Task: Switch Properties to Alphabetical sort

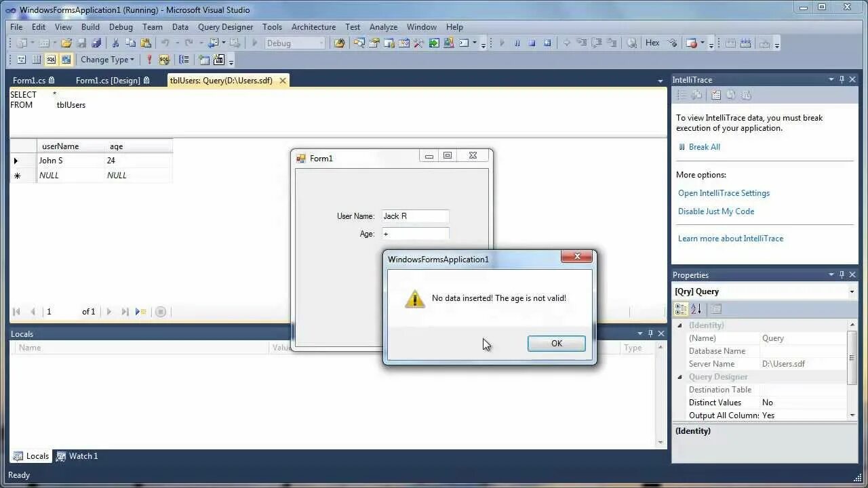Action: [696, 309]
